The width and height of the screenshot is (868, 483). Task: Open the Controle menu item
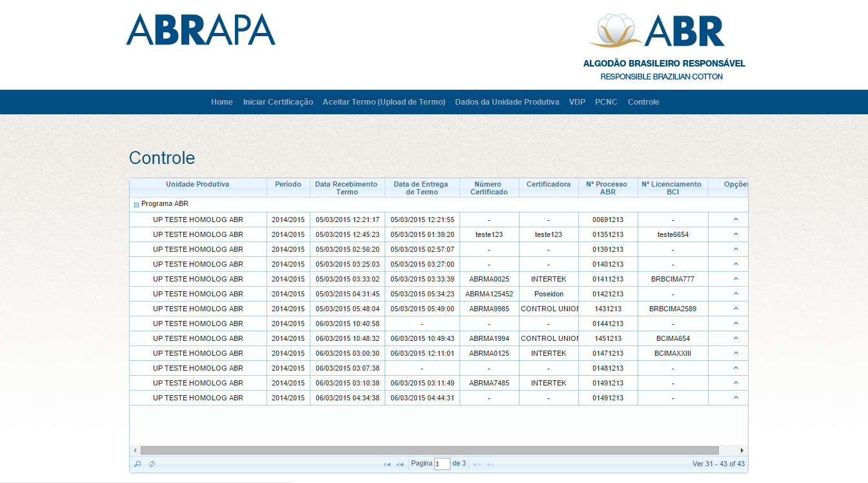click(x=643, y=102)
